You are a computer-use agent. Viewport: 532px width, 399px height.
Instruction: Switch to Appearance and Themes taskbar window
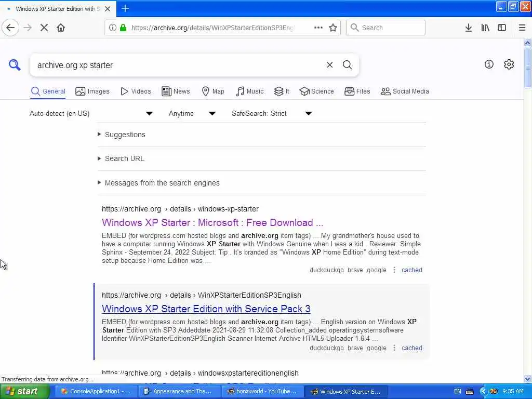click(x=179, y=391)
